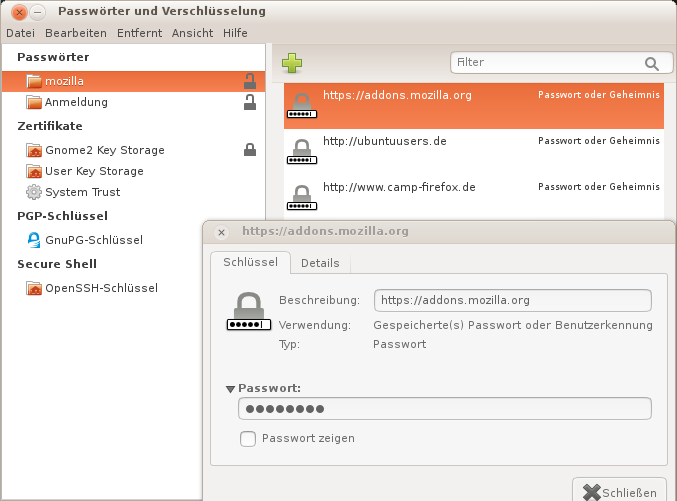Viewport: 677px width, 501px height.
Task: Click the unlocked padlock beside mozilla keyring
Action: point(250,81)
